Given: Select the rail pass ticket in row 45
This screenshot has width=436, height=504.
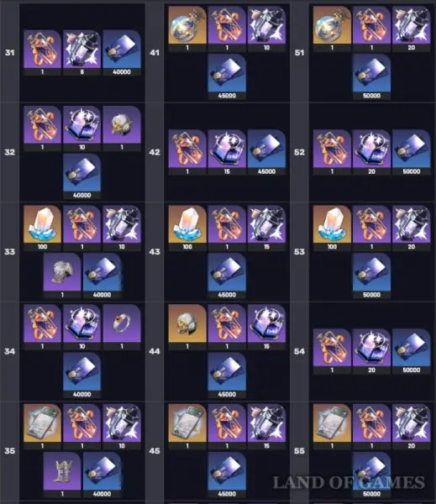Looking at the screenshot, I should point(187,423).
